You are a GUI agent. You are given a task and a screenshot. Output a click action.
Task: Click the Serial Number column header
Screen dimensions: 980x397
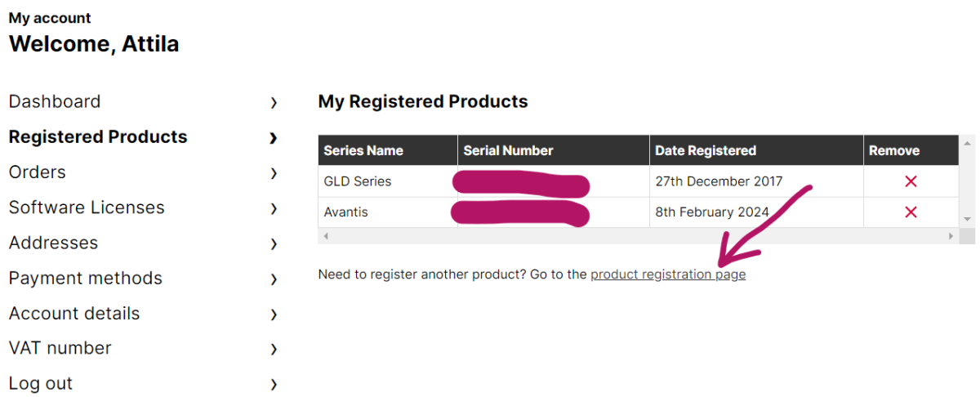tap(508, 150)
